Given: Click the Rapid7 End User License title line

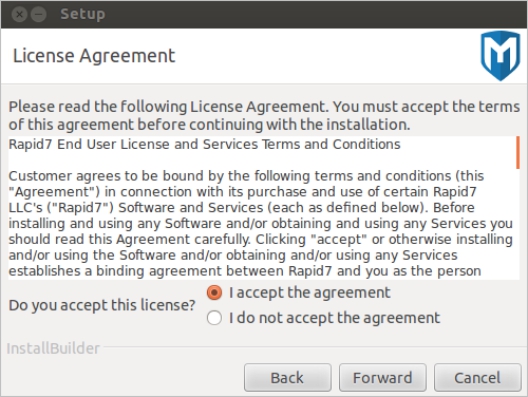Looking at the screenshot, I should coord(204,144).
